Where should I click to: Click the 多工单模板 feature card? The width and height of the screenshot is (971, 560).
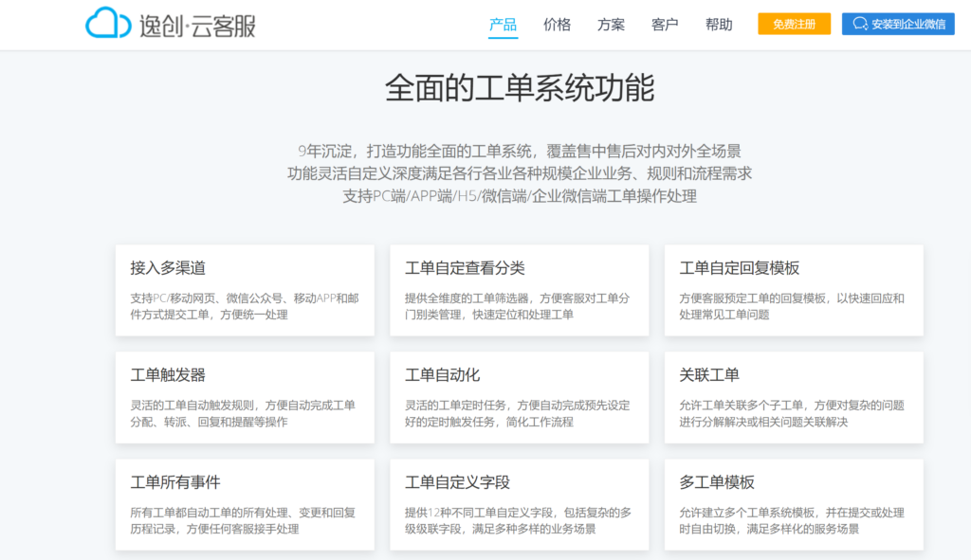coord(794,503)
